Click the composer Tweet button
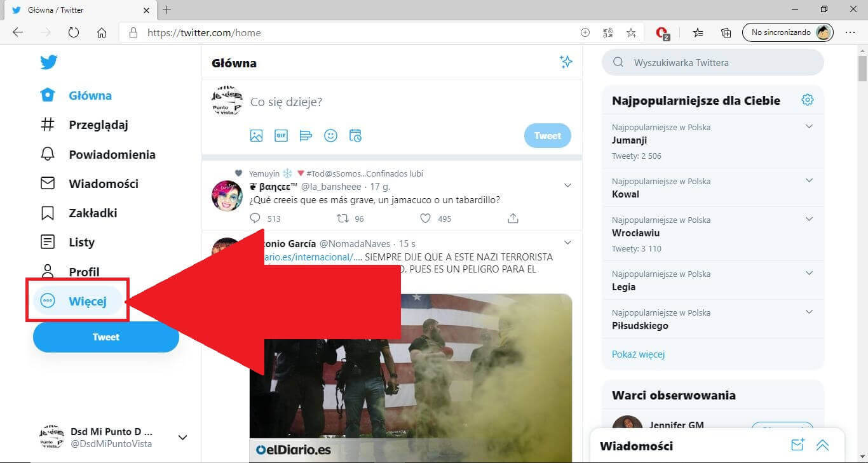 tap(547, 135)
